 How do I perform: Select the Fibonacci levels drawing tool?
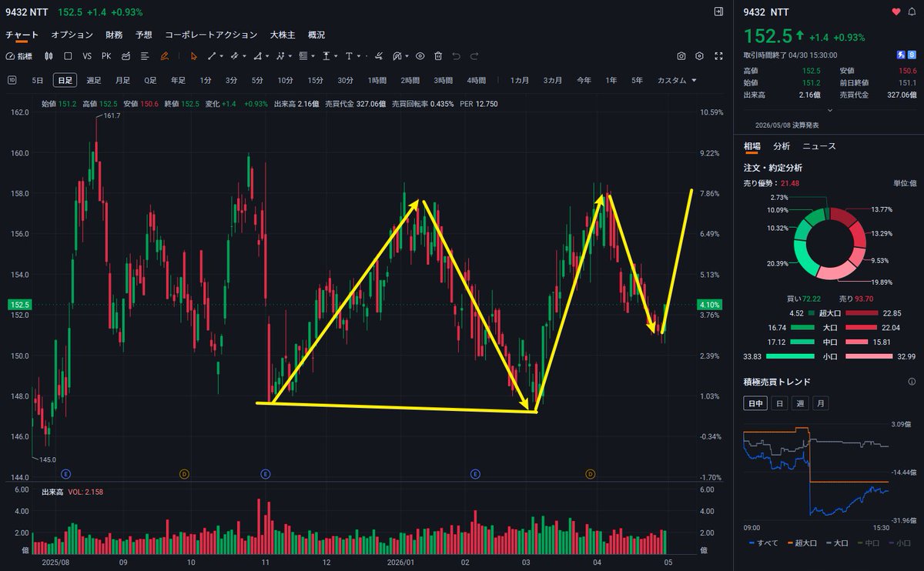click(303, 56)
